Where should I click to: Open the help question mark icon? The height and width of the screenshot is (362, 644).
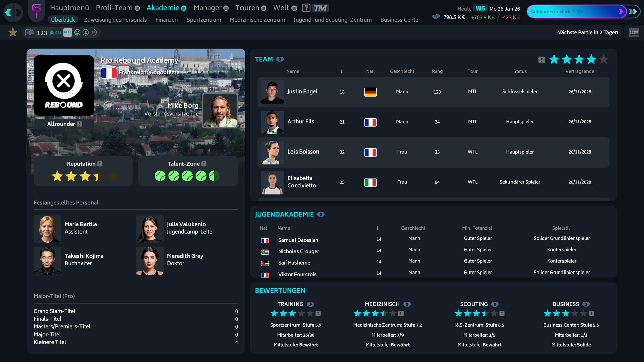[306, 8]
